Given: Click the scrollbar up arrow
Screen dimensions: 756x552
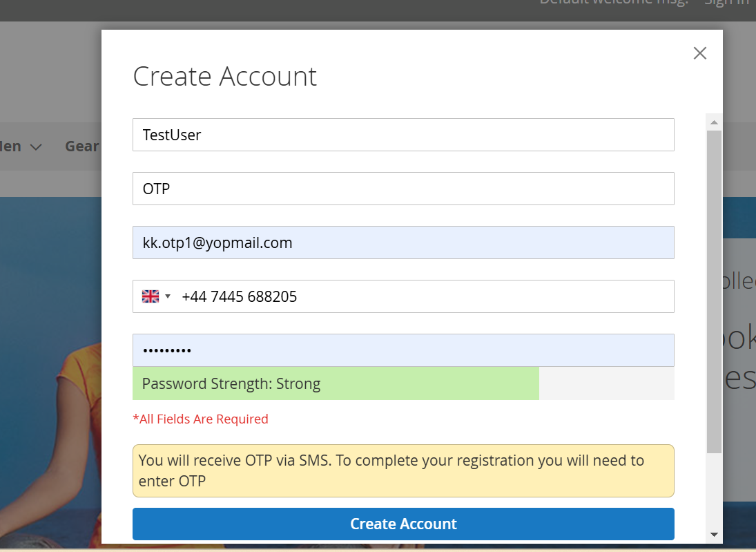Looking at the screenshot, I should (x=714, y=122).
